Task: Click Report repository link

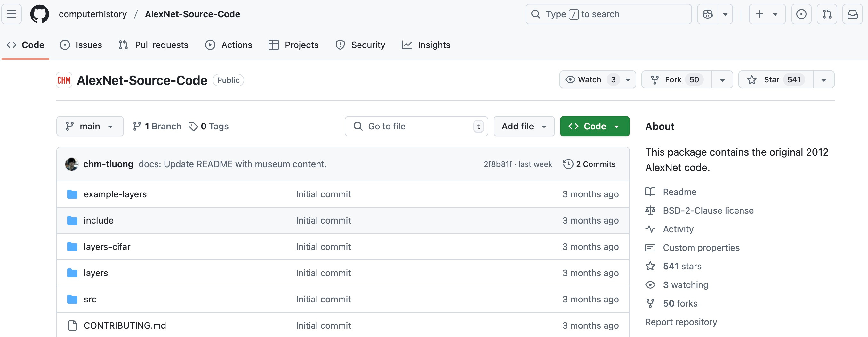Action: click(x=681, y=322)
